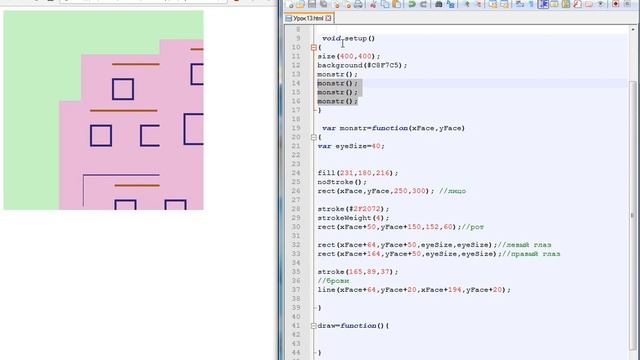Toggle synchronized vertical scrolling icon
Screen dimensions: 640x360
493,4
